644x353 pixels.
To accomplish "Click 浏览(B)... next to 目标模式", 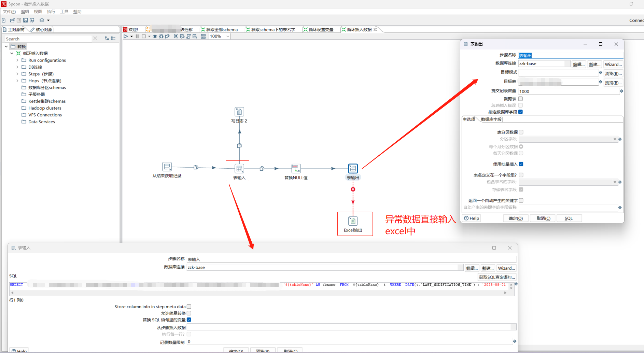I will pos(613,73).
